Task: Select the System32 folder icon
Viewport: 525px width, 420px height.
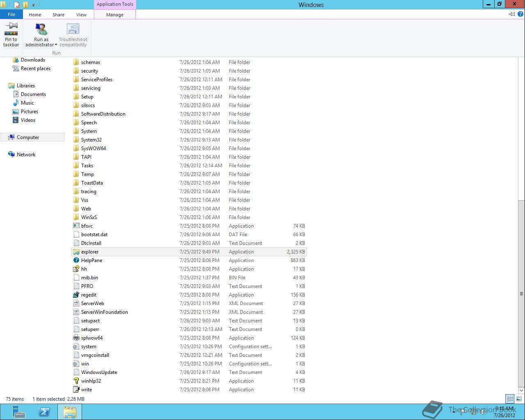Action: pyautogui.click(x=76, y=140)
